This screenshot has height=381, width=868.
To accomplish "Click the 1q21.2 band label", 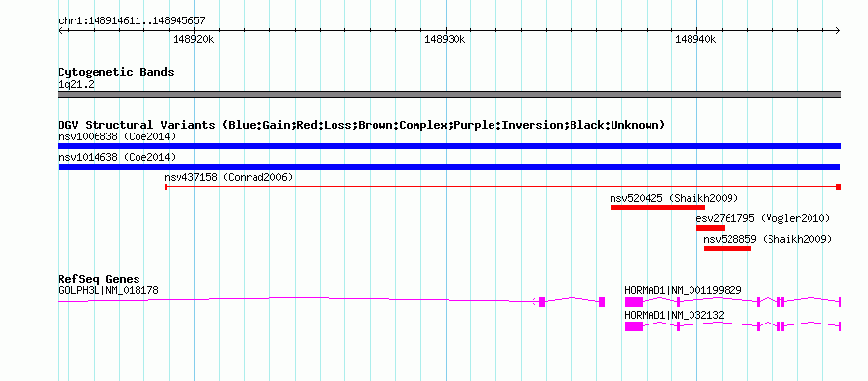I will (x=76, y=84).
